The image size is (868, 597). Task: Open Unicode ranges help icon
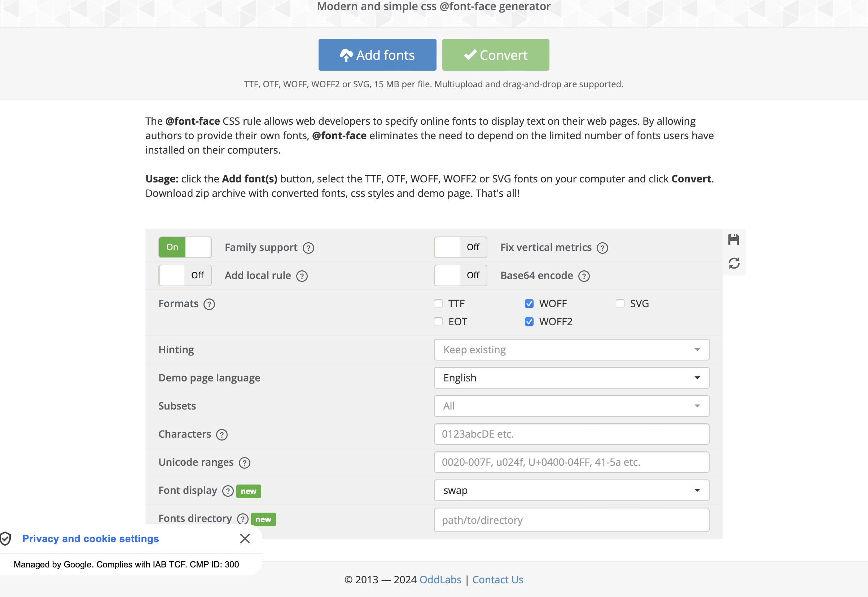point(244,463)
